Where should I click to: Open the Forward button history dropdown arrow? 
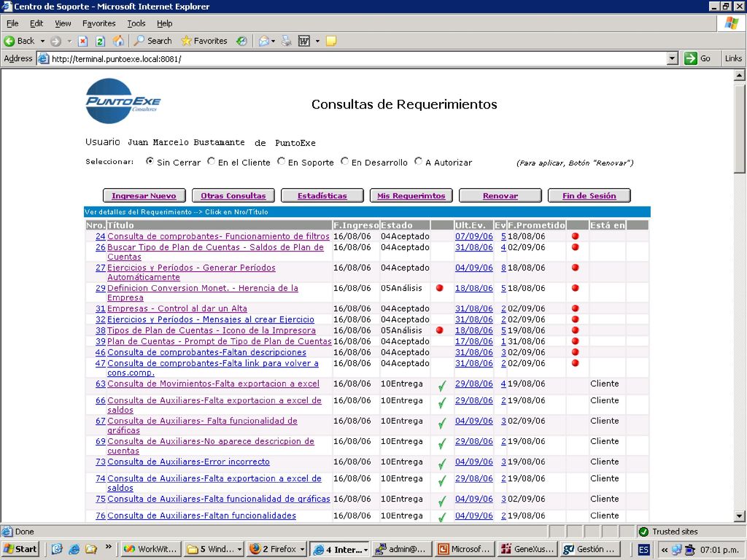69,41
